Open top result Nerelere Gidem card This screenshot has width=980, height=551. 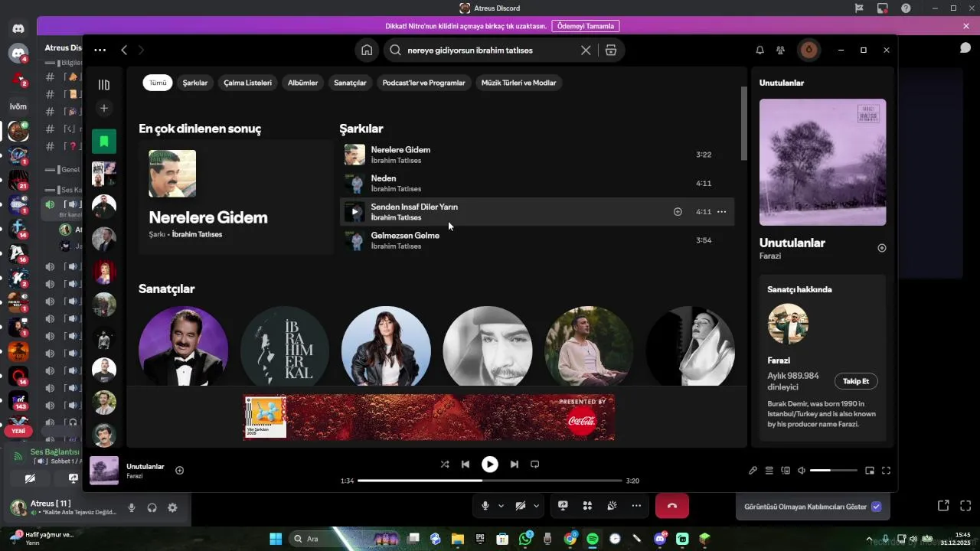pyautogui.click(x=236, y=197)
